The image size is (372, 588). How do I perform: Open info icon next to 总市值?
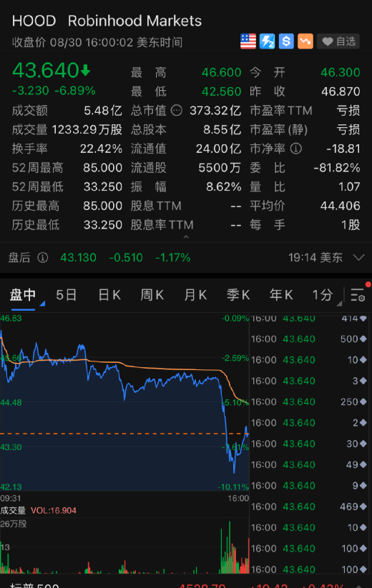coord(177,110)
